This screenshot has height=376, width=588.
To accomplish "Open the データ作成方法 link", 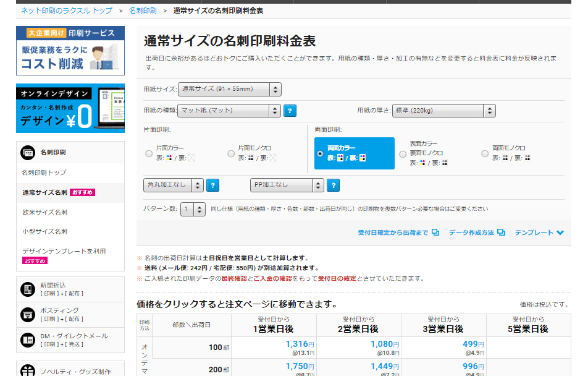I will point(471,233).
